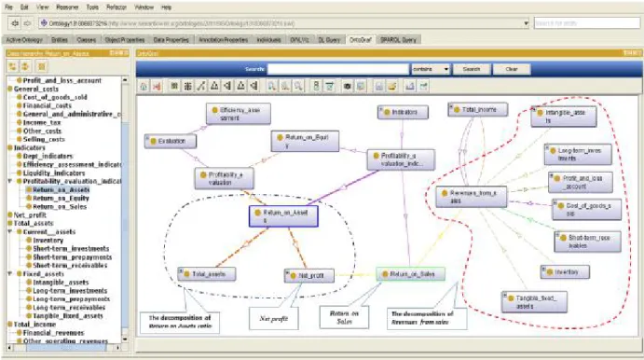
Task: Open the Reasoner menu
Action: point(67,7)
